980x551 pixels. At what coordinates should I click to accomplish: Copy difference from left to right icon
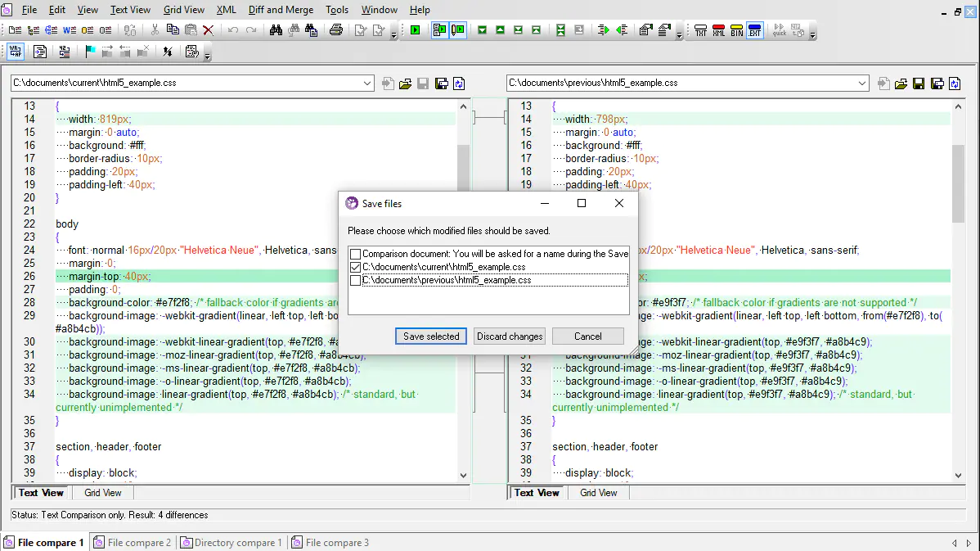coord(603,30)
